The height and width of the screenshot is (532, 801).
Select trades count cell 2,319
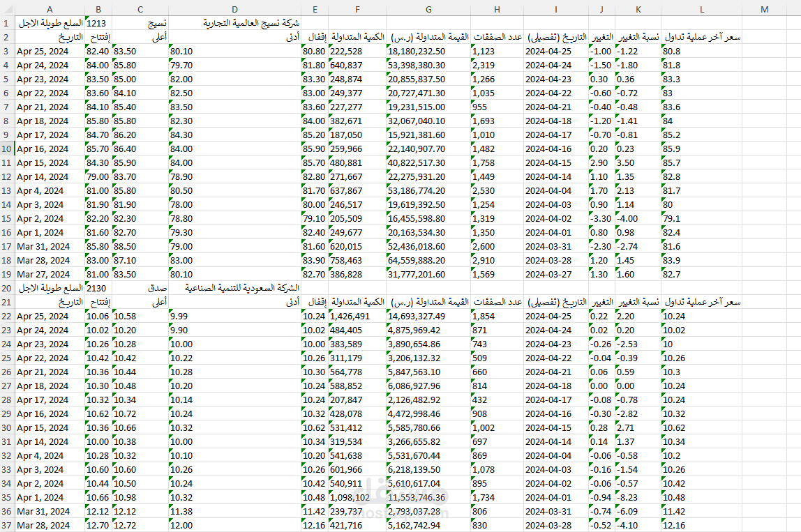point(497,66)
